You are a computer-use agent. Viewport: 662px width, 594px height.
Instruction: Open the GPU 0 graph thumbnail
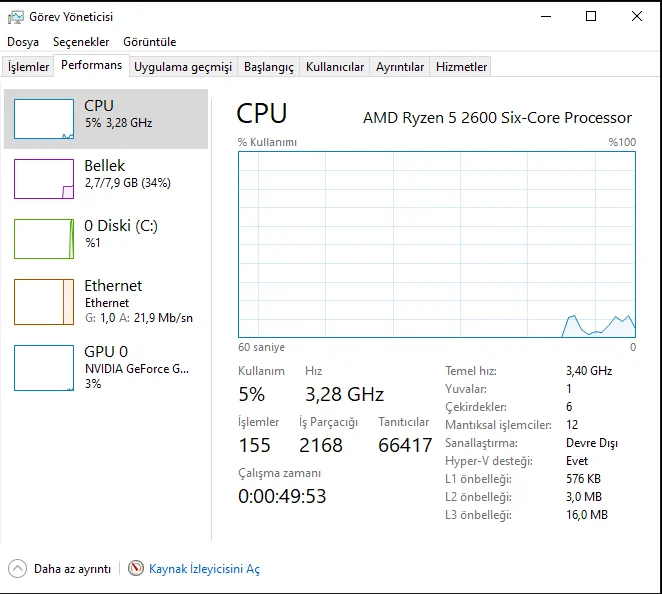[44, 367]
